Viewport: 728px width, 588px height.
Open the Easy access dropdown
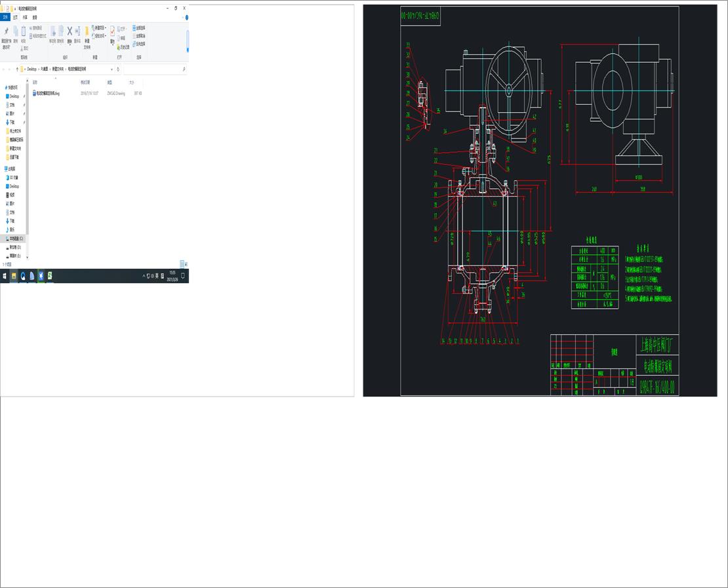point(100,36)
